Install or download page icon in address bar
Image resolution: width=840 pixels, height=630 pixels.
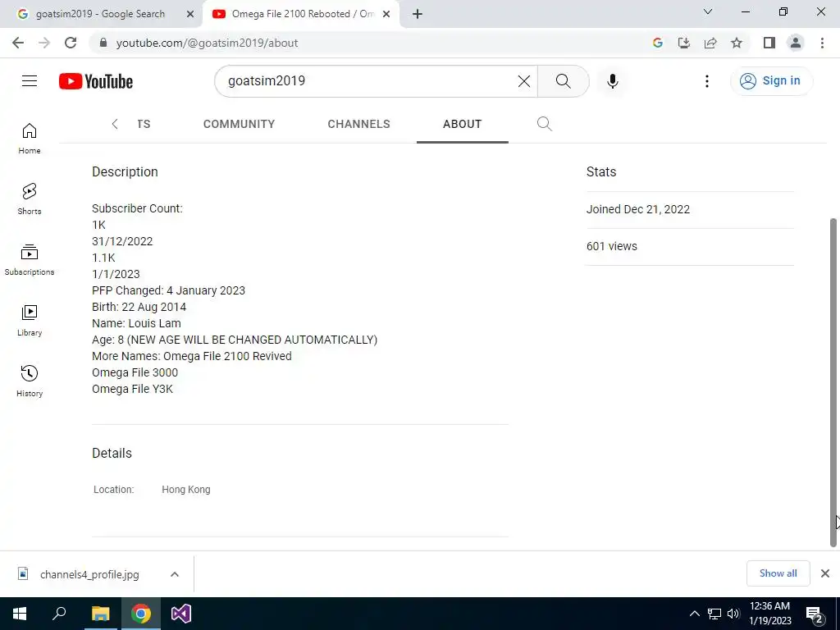coord(684,43)
